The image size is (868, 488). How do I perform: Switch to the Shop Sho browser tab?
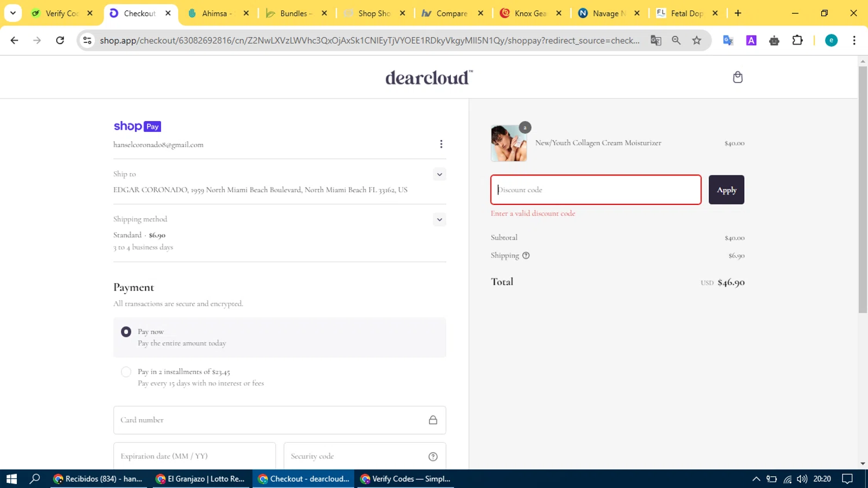(374, 13)
